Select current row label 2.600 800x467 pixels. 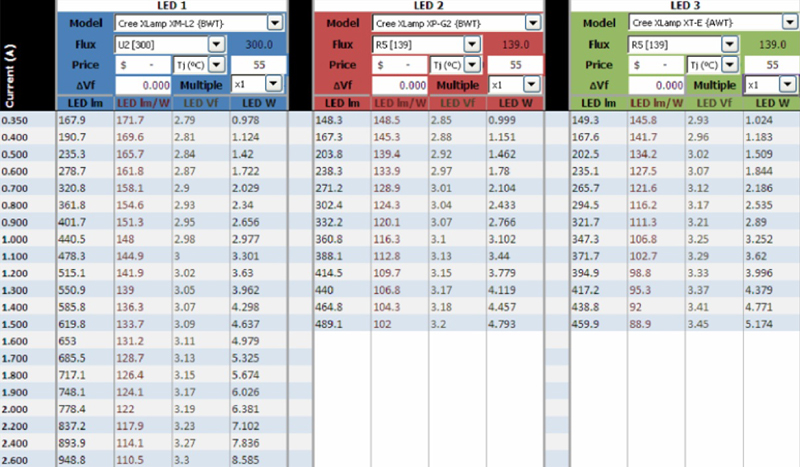[x=14, y=460]
